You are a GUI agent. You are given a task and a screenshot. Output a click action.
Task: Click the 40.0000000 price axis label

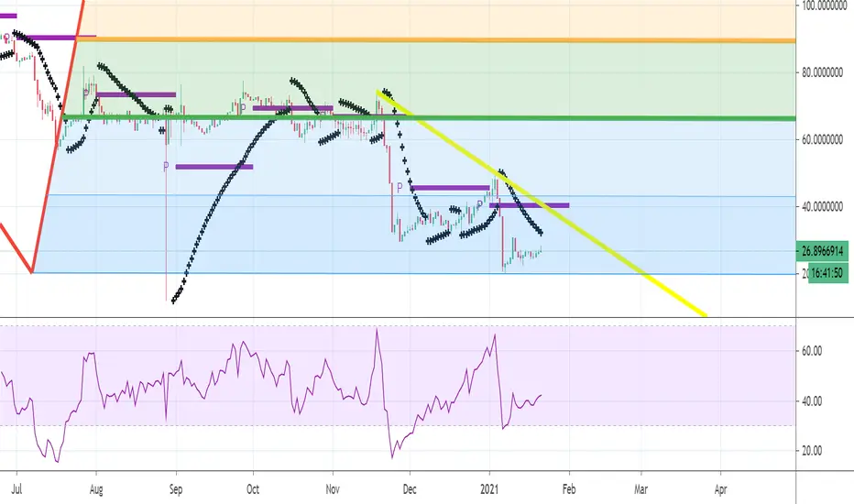[822, 207]
